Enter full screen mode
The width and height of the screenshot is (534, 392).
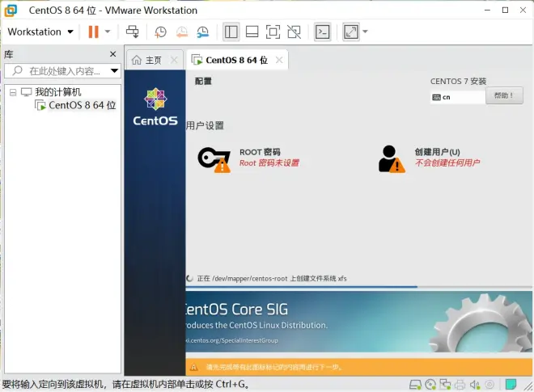273,32
